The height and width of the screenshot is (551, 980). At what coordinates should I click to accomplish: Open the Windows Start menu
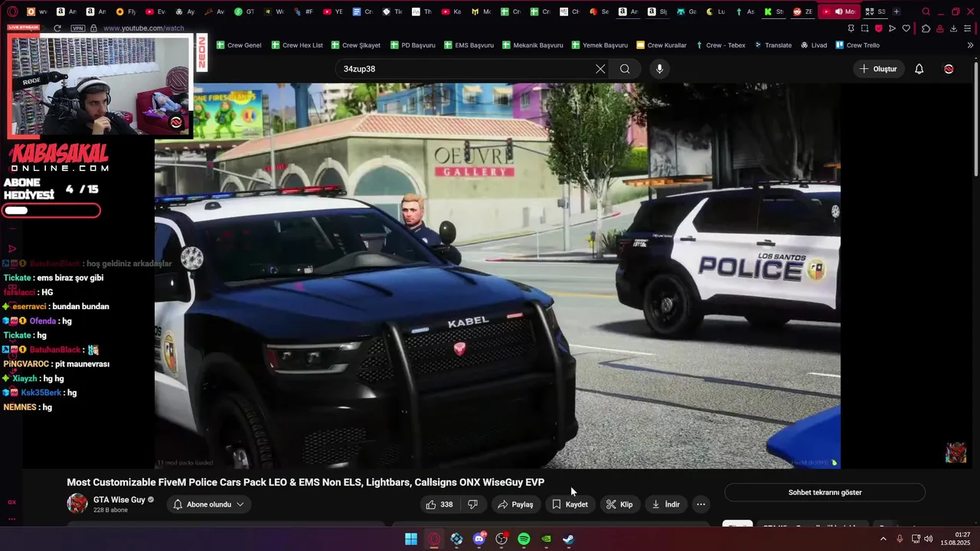tap(411, 539)
